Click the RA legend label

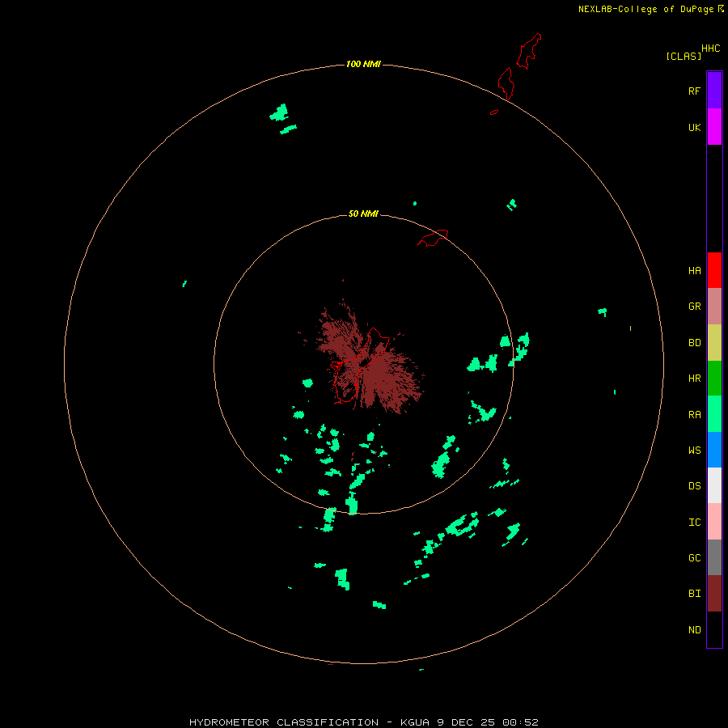[695, 415]
